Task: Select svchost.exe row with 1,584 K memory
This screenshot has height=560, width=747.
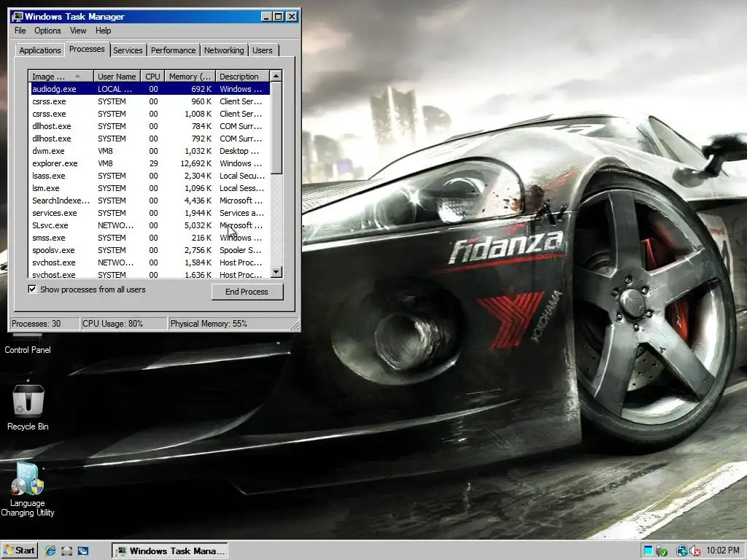Action: coord(149,262)
